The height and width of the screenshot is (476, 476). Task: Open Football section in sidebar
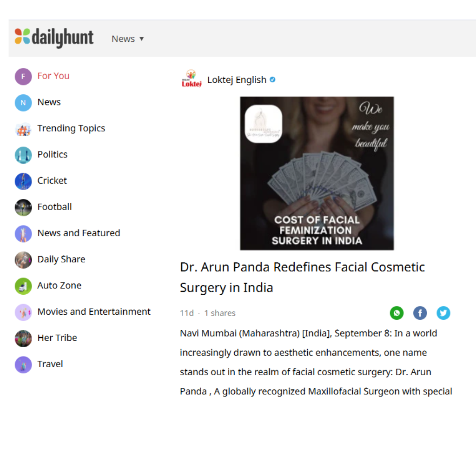tap(55, 207)
